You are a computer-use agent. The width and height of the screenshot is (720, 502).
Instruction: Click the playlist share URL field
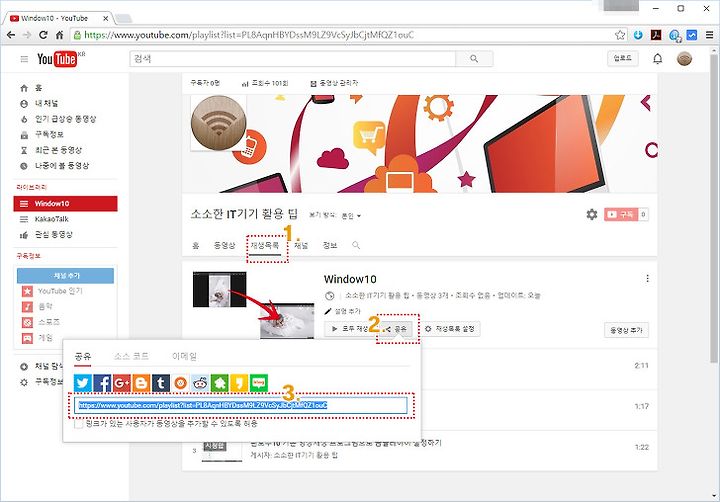pyautogui.click(x=241, y=405)
